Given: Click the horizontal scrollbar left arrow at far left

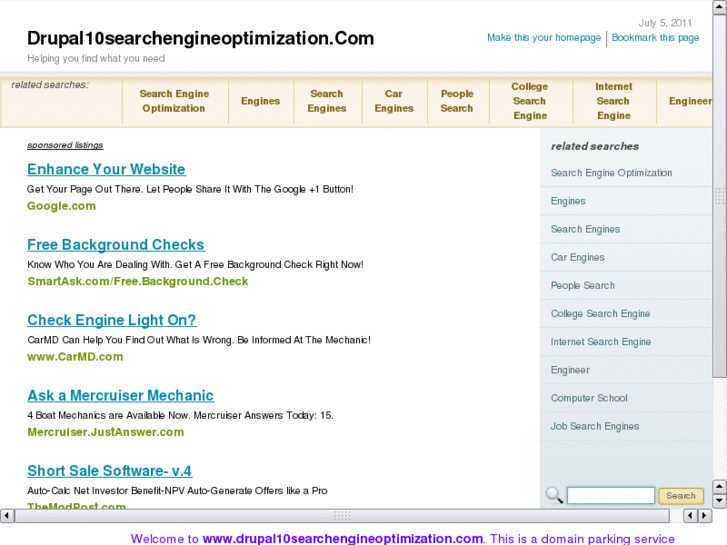Looking at the screenshot, I should tap(6, 515).
